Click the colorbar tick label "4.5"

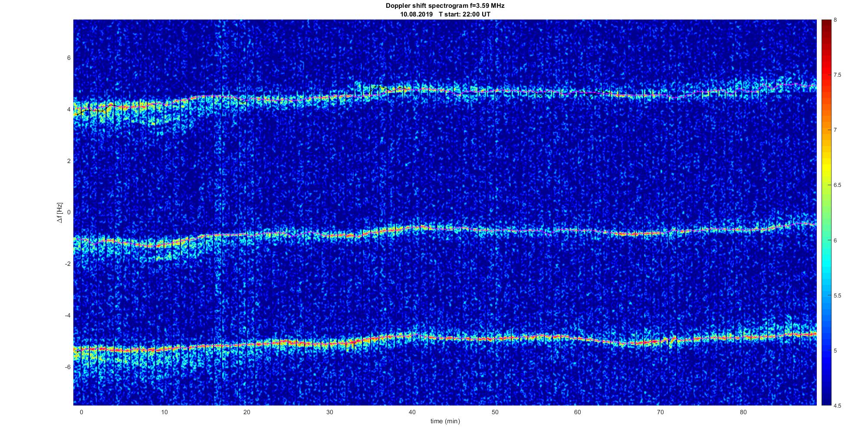click(838, 406)
